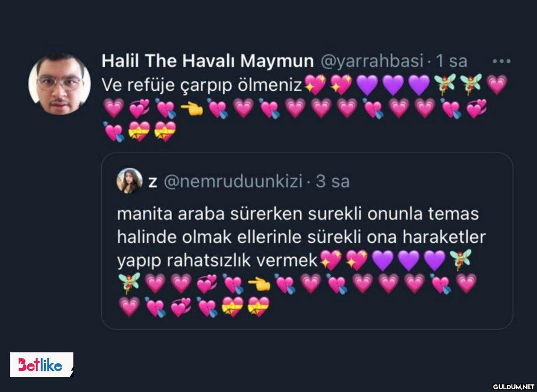Click the GULDUM.NET watermark
Image resolution: width=537 pixels, height=392 pixels.
[x=514, y=386]
